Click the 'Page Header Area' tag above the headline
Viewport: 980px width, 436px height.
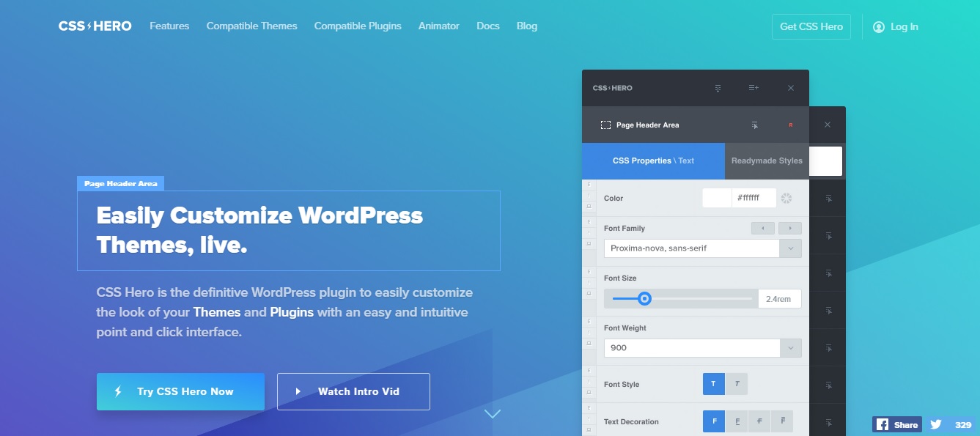point(121,183)
